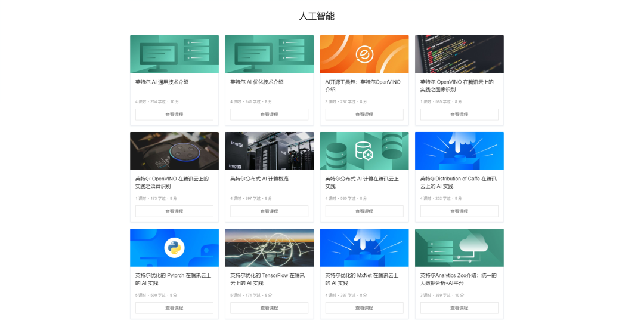Click 查看课程 for MxNet course

pyautogui.click(x=364, y=307)
